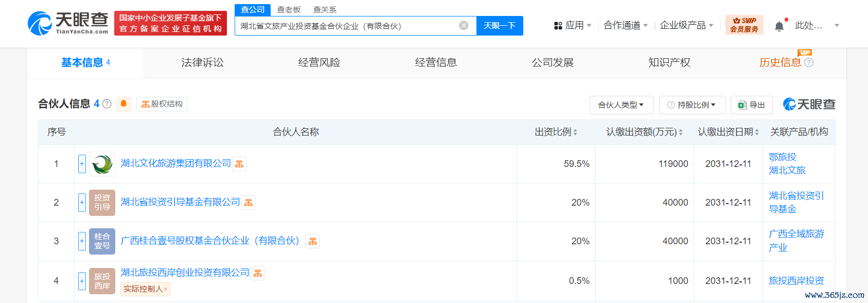
Task: Select the 经营信息 tab
Action: (x=436, y=63)
